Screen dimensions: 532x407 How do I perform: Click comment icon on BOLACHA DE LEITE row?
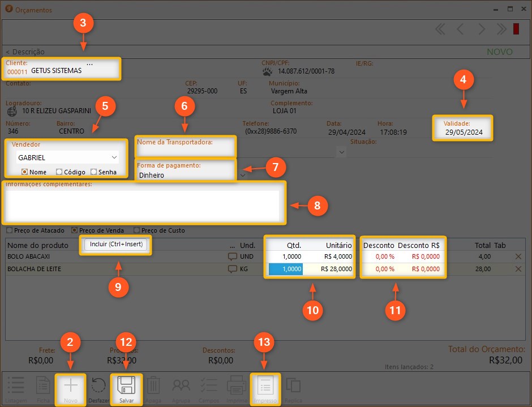point(232,269)
